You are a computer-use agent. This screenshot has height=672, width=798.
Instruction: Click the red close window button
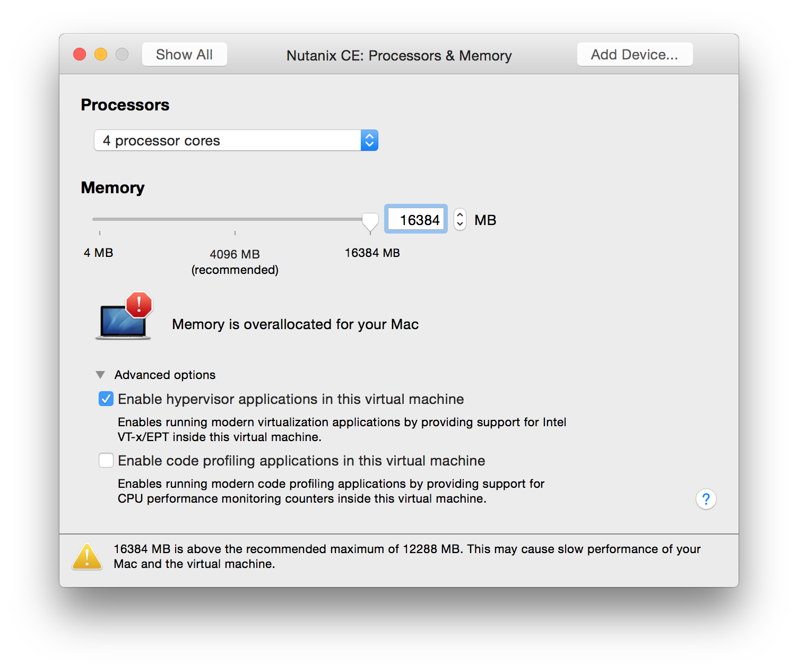pos(80,54)
